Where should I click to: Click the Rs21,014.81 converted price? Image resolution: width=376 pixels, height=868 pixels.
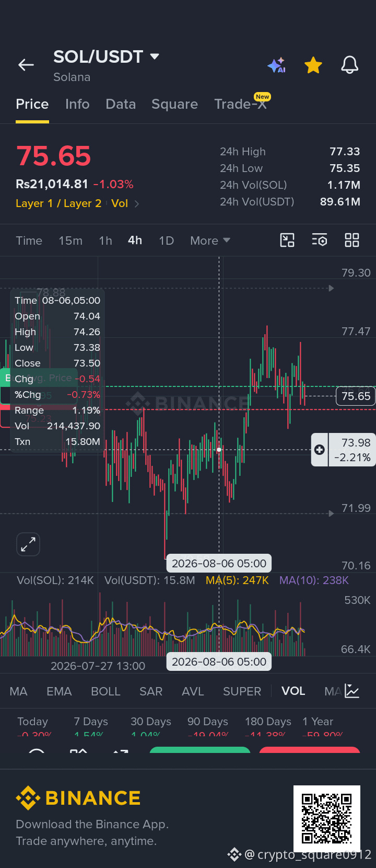coord(52,184)
